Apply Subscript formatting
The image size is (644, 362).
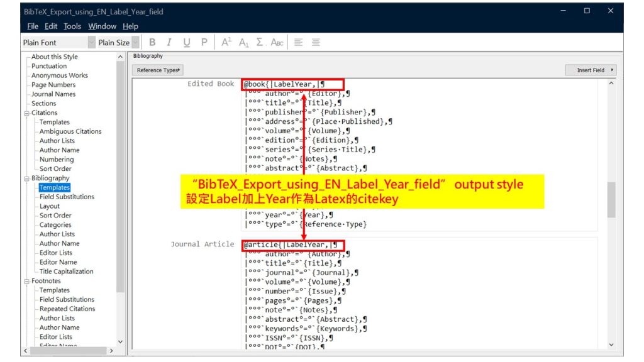point(243,42)
